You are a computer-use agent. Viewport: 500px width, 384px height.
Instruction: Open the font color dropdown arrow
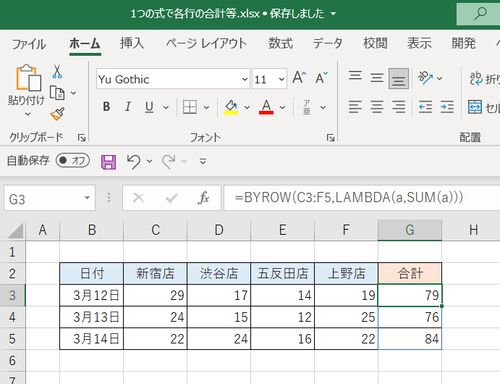point(282,107)
